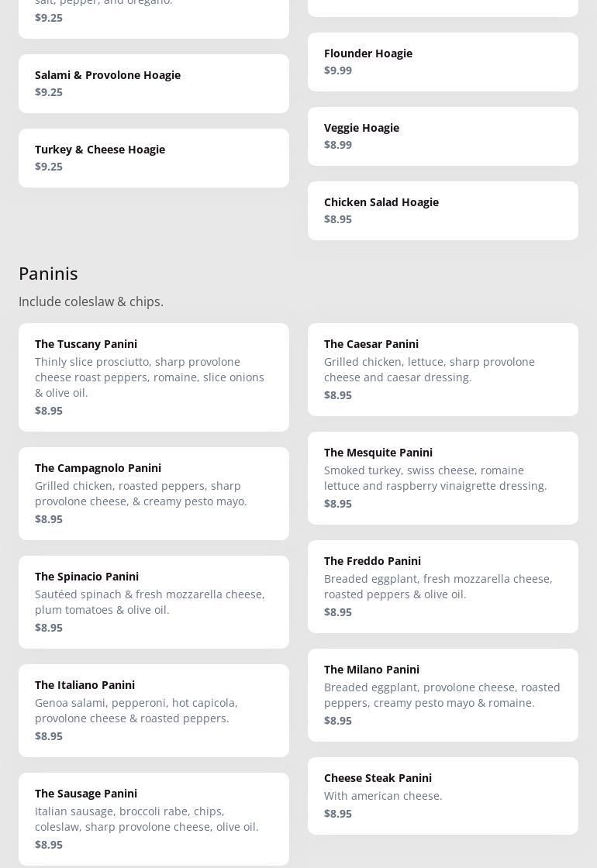Select the Salami & Provolone Hoagie item

pos(154,84)
